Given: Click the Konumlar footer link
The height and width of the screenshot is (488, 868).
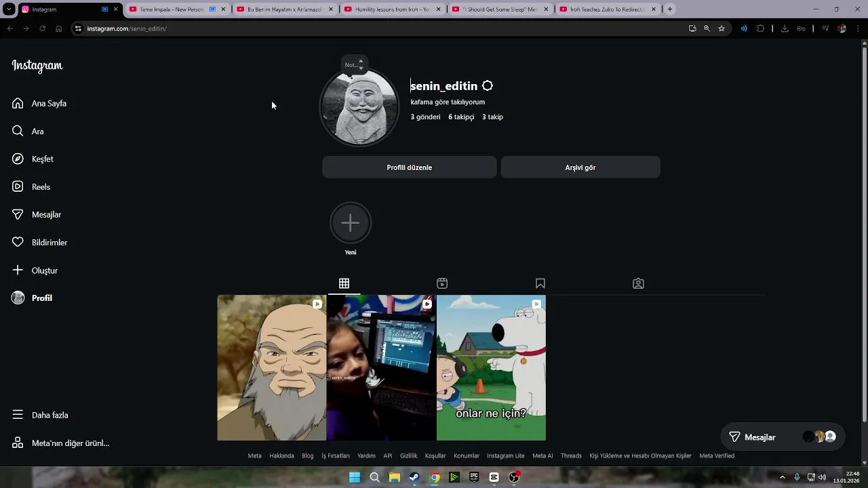Looking at the screenshot, I should point(467,456).
